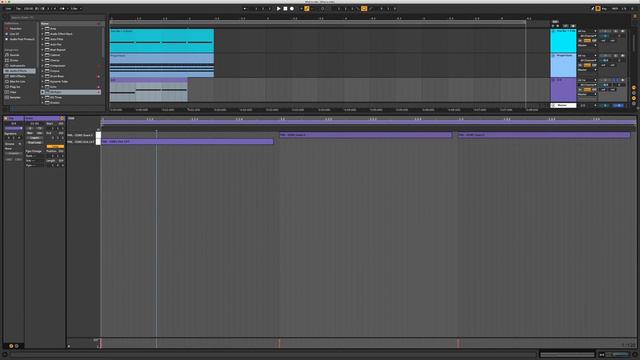
Task: Start playback with the Play button
Action: (279, 9)
